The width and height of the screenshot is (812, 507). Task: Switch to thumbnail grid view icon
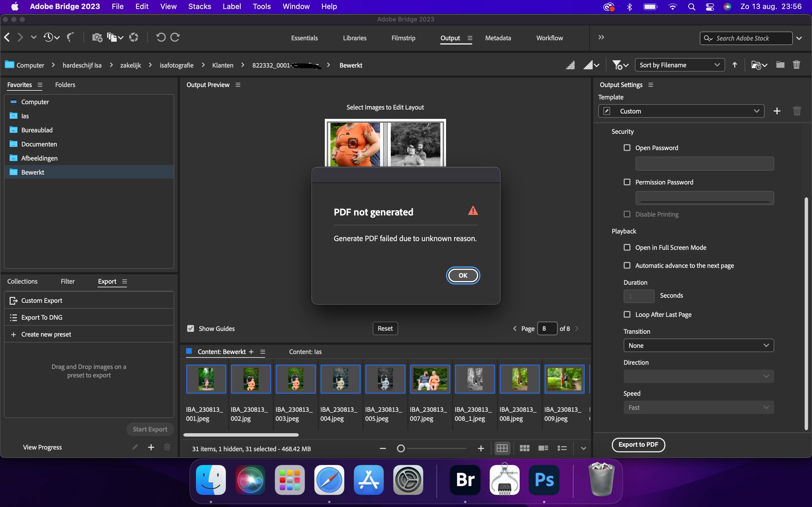coord(524,448)
